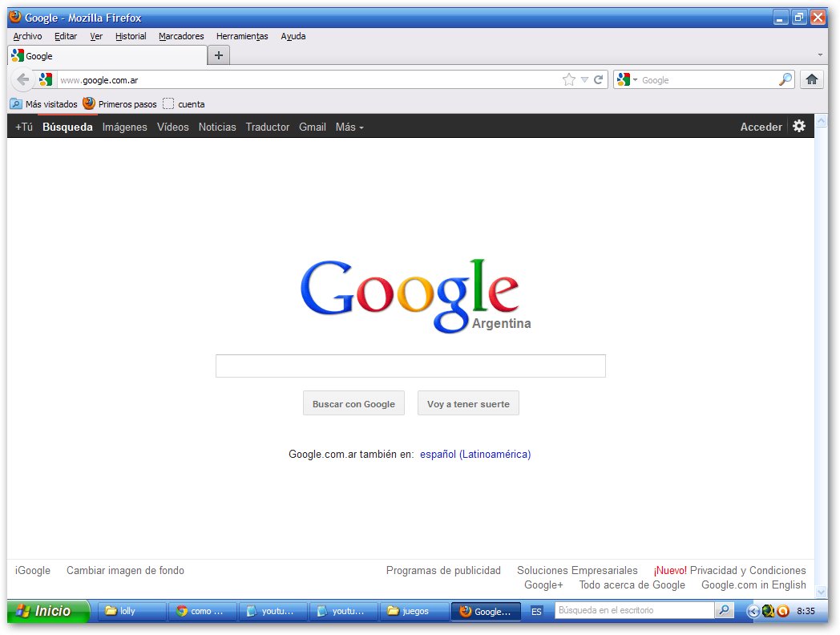Open Programas de publicidad link
The height and width of the screenshot is (635, 840).
pos(443,570)
